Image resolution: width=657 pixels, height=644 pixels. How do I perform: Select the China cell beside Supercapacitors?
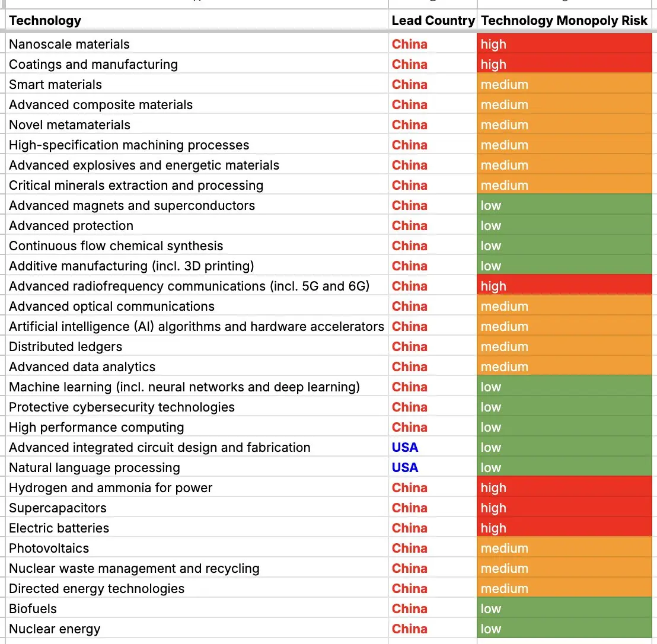[x=433, y=508]
